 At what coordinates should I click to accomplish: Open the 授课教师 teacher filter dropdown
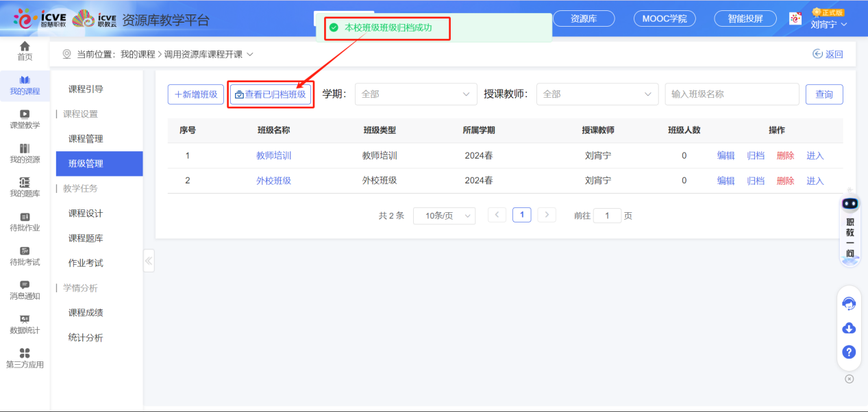(596, 94)
